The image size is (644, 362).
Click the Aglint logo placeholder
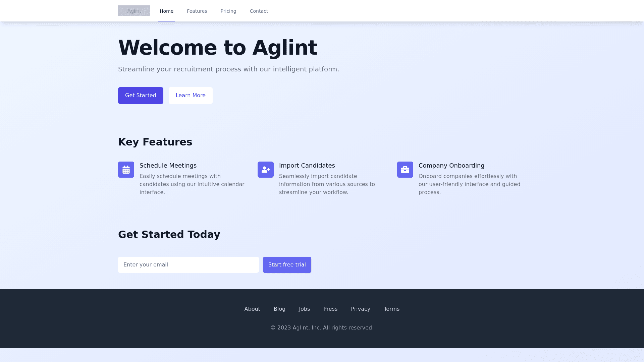click(x=134, y=11)
